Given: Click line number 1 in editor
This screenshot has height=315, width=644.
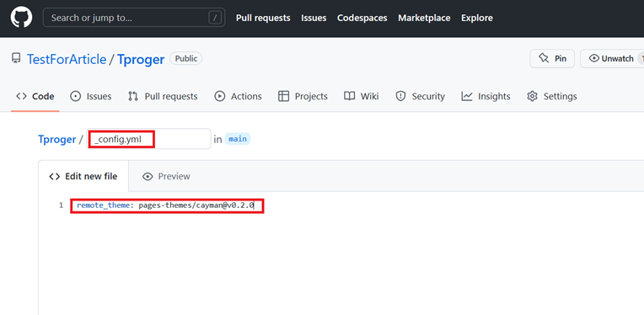Looking at the screenshot, I should coord(61,206).
